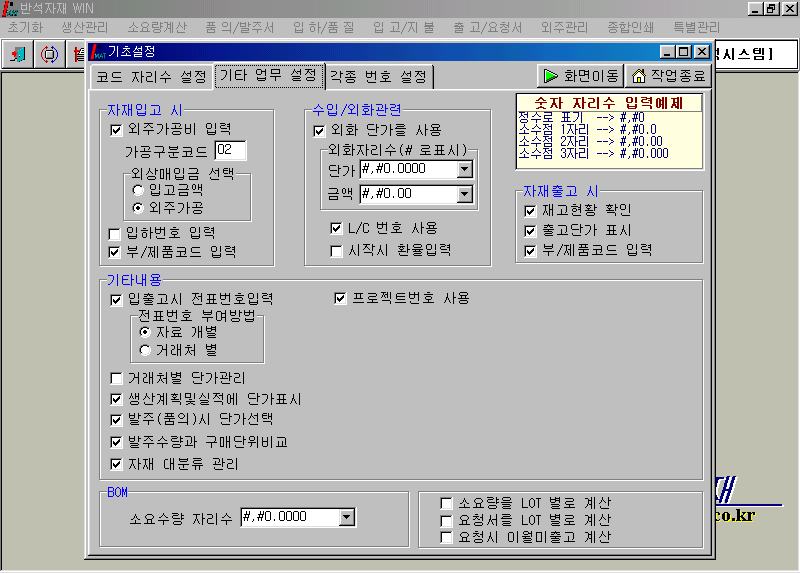The image size is (800, 573).
Task: Select 거래처 별 radio option
Action: (145, 351)
